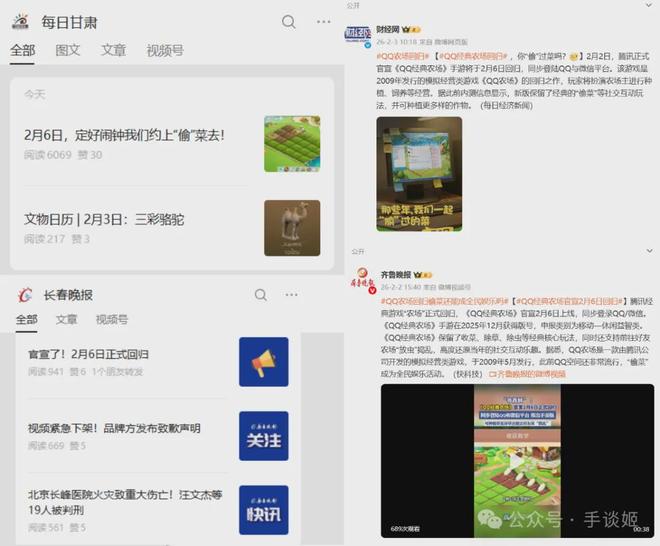Click video duration 00:38 label

point(641,529)
